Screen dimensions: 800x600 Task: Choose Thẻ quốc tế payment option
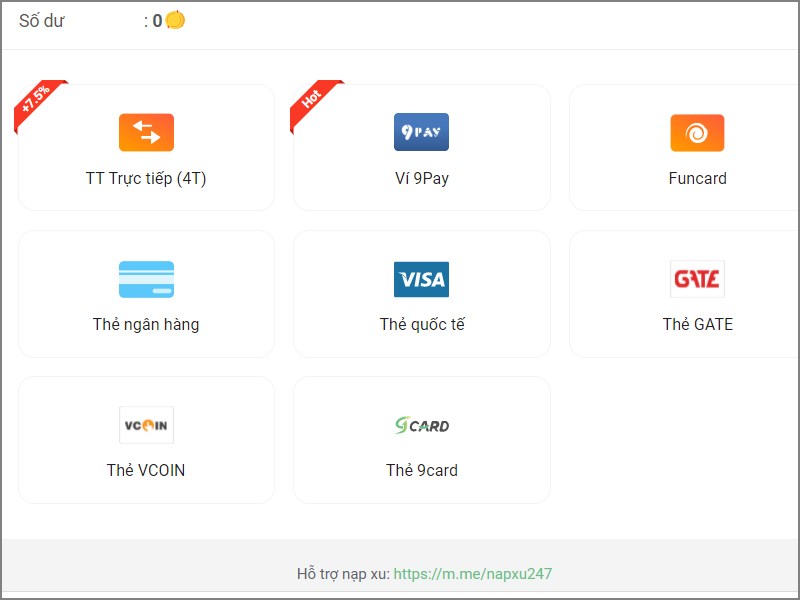[x=422, y=324]
